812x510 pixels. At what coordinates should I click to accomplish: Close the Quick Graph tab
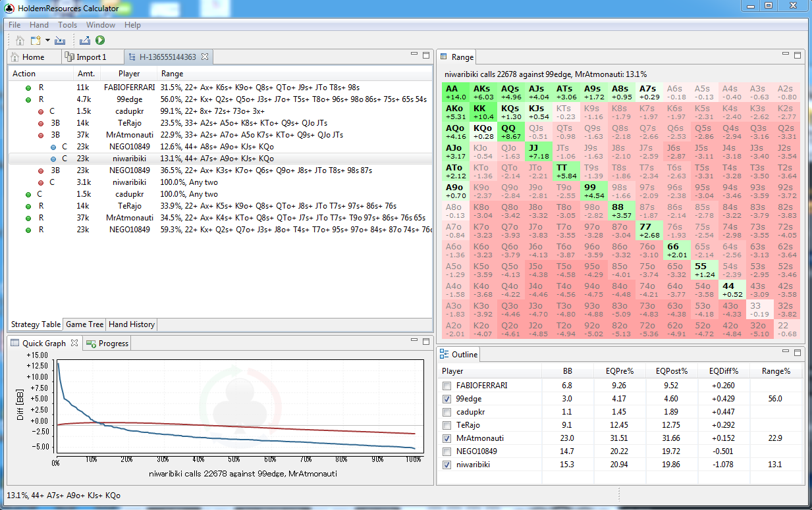point(74,343)
